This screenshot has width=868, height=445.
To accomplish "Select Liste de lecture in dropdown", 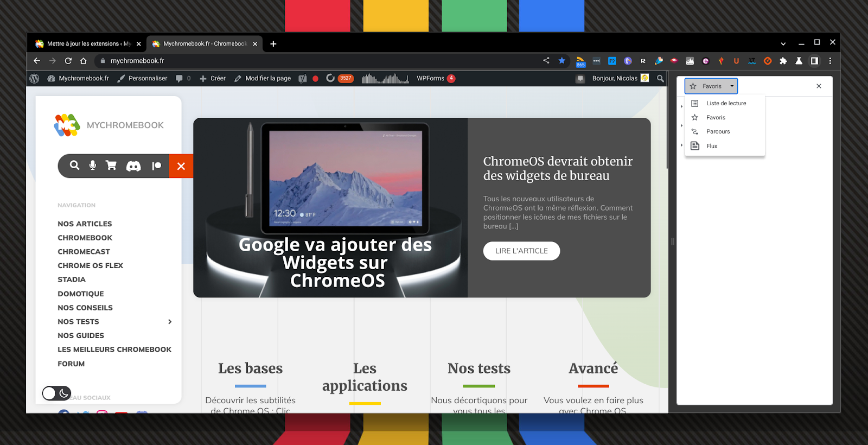I will 725,103.
